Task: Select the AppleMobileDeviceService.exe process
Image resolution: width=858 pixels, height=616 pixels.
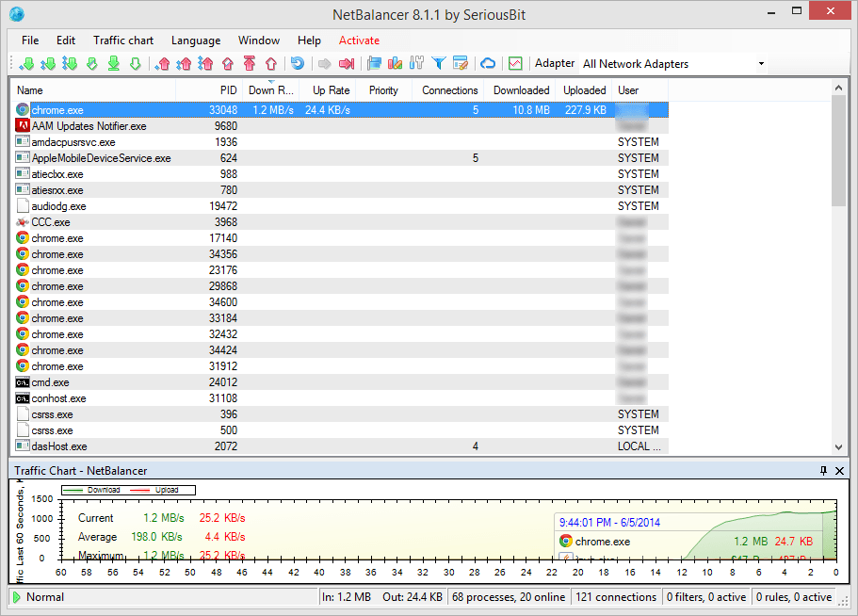Action: click(342, 158)
